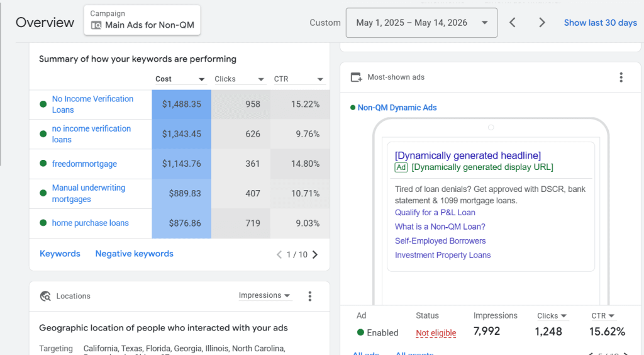Click green status dot for home purchase loans
644x355 pixels.
tap(43, 223)
